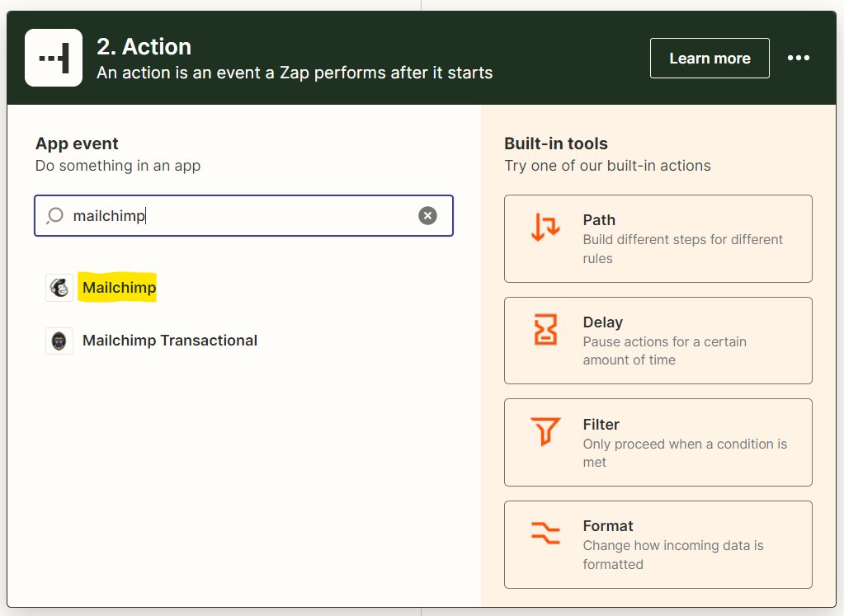Screen dimensions: 844x616
Task: Select the Delay built-in tool card
Action: 658,341
